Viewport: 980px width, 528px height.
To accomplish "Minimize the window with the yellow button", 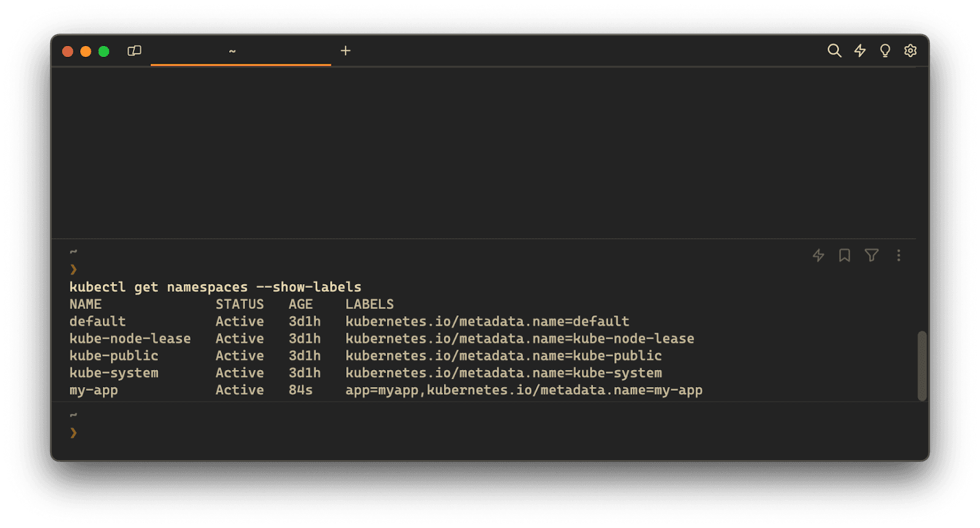I will click(86, 51).
